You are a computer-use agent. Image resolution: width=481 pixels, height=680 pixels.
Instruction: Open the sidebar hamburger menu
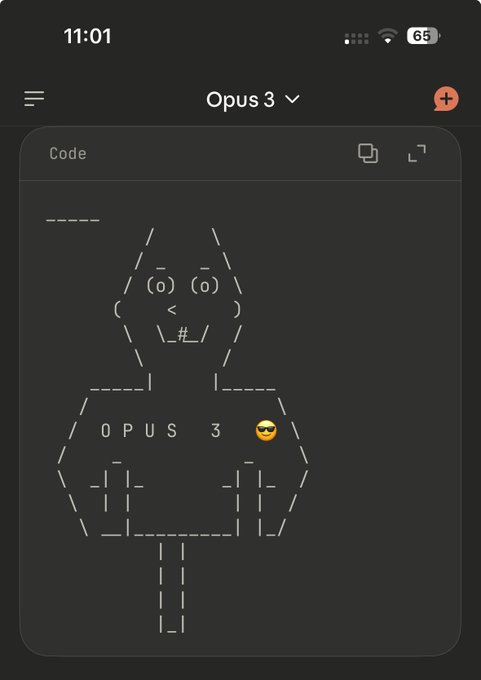(34, 99)
